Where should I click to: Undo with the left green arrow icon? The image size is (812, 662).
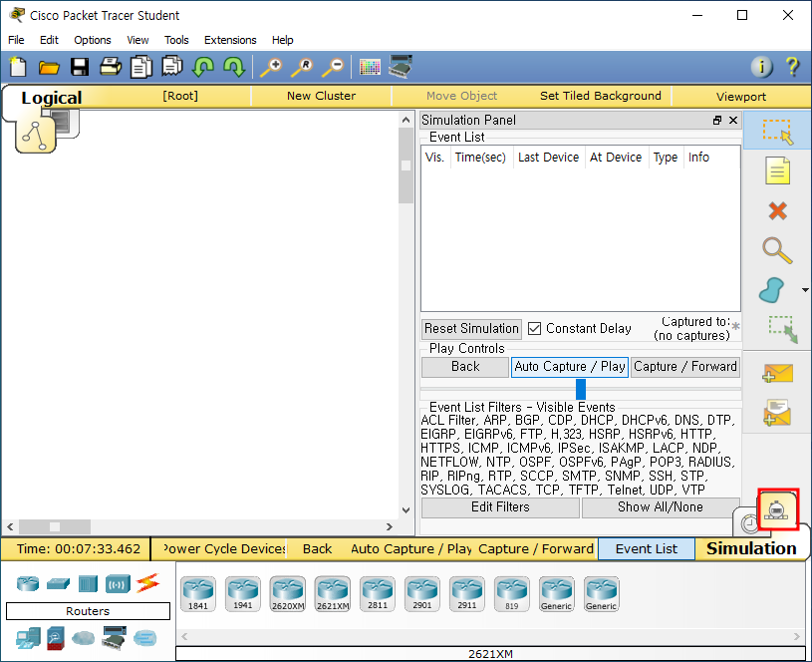tap(203, 67)
